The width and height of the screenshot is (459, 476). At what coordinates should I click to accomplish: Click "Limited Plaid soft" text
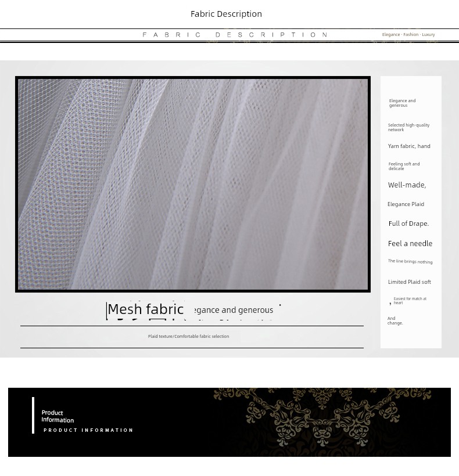click(409, 282)
